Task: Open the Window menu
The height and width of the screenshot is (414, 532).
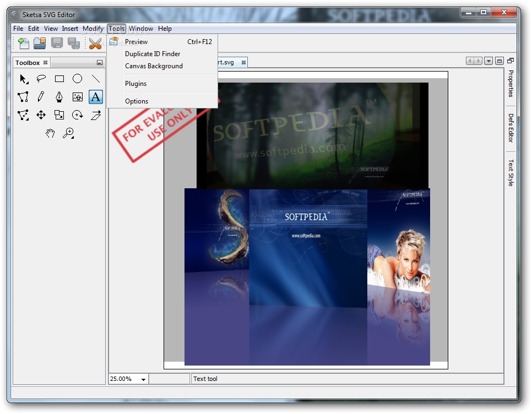Action: pyautogui.click(x=141, y=29)
